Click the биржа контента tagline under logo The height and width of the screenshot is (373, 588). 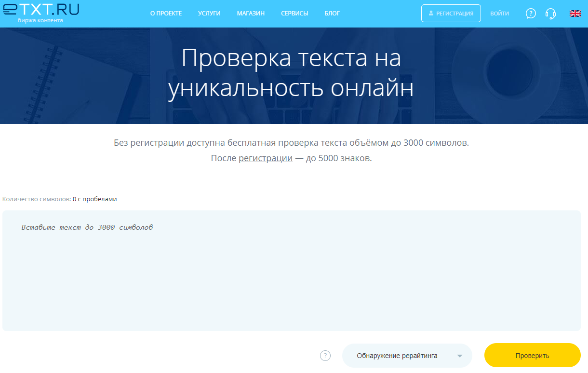point(40,21)
